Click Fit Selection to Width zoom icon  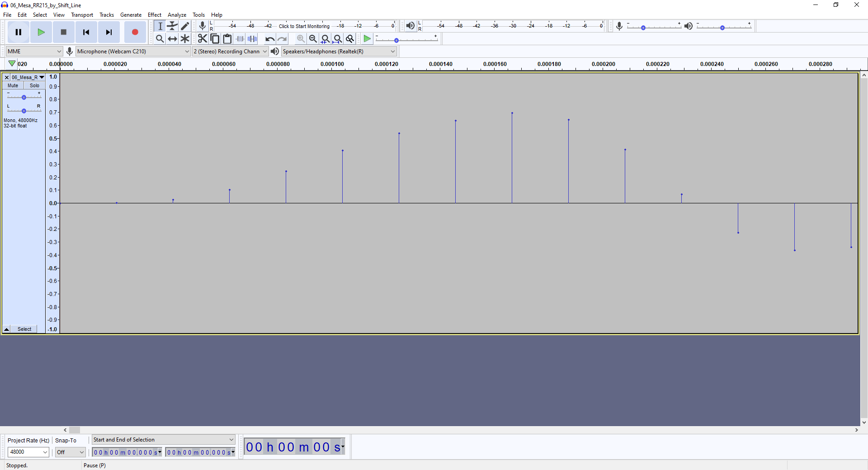coord(325,39)
